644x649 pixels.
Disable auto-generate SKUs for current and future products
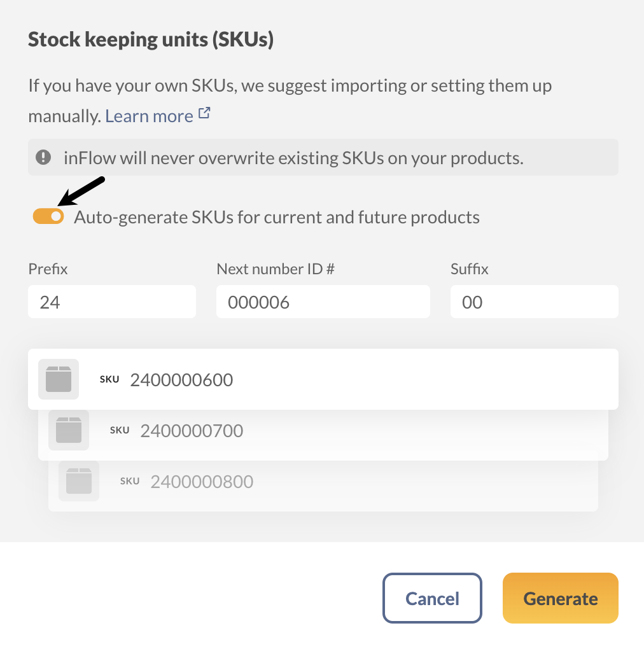pyautogui.click(x=48, y=216)
